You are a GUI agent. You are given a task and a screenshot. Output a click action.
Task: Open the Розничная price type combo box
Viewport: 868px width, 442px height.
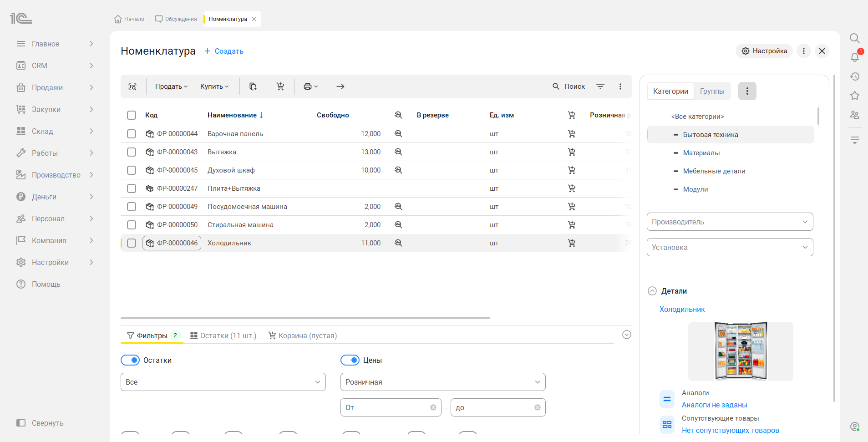click(443, 382)
